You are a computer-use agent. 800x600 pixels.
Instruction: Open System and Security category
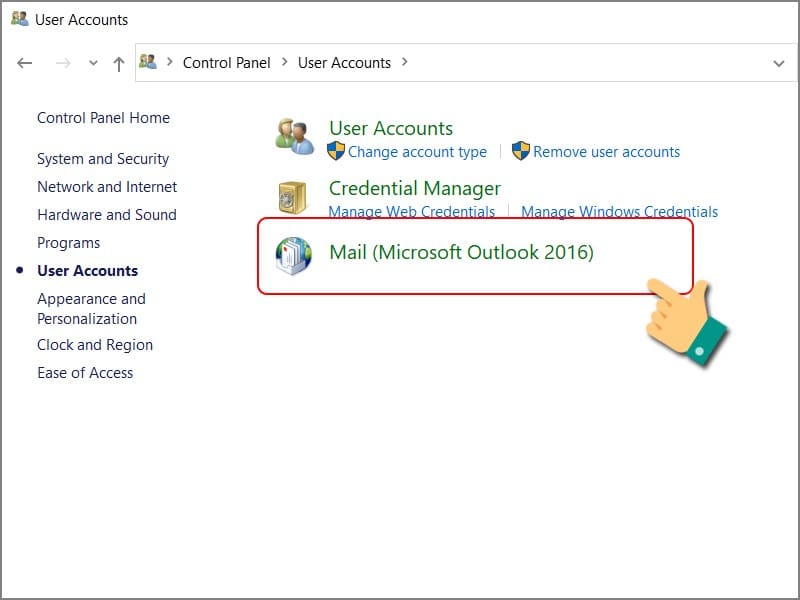tap(103, 159)
